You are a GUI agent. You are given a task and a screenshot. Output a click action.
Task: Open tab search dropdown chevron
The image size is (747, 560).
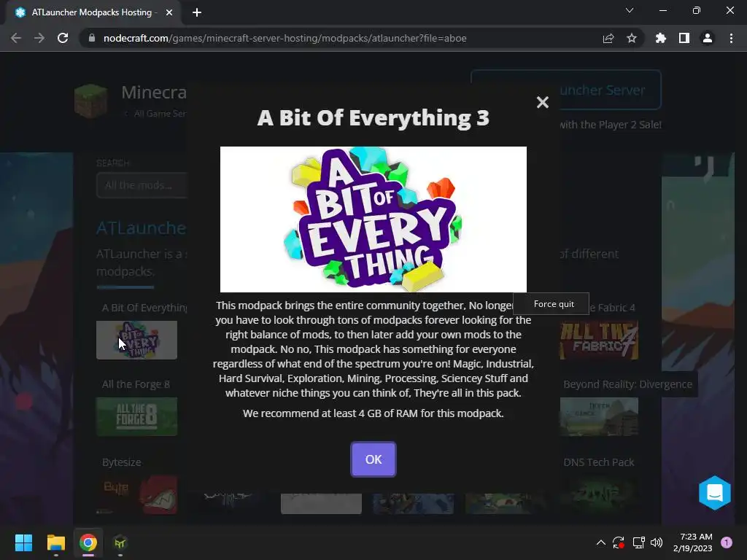630,10
